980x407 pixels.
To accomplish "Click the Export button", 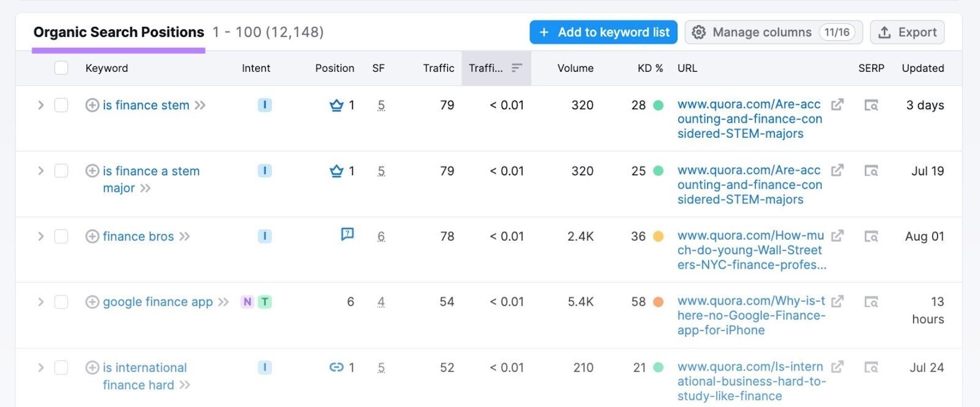I will coord(907,32).
